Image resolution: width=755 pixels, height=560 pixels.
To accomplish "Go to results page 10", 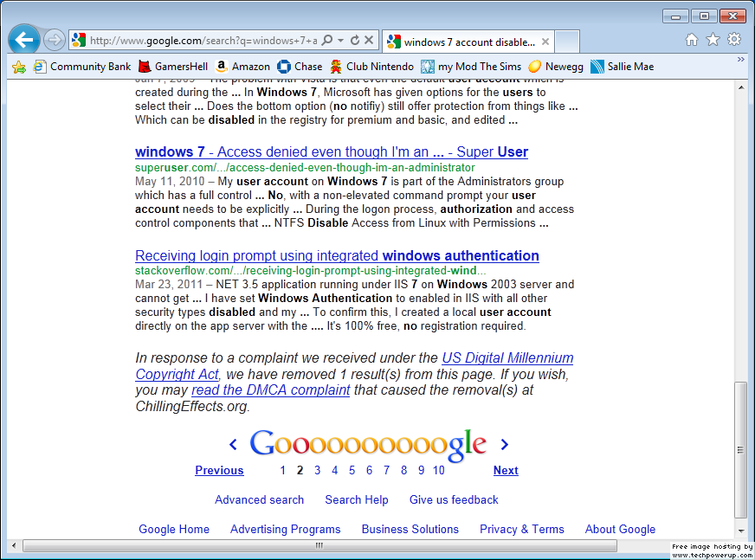I will [439, 470].
